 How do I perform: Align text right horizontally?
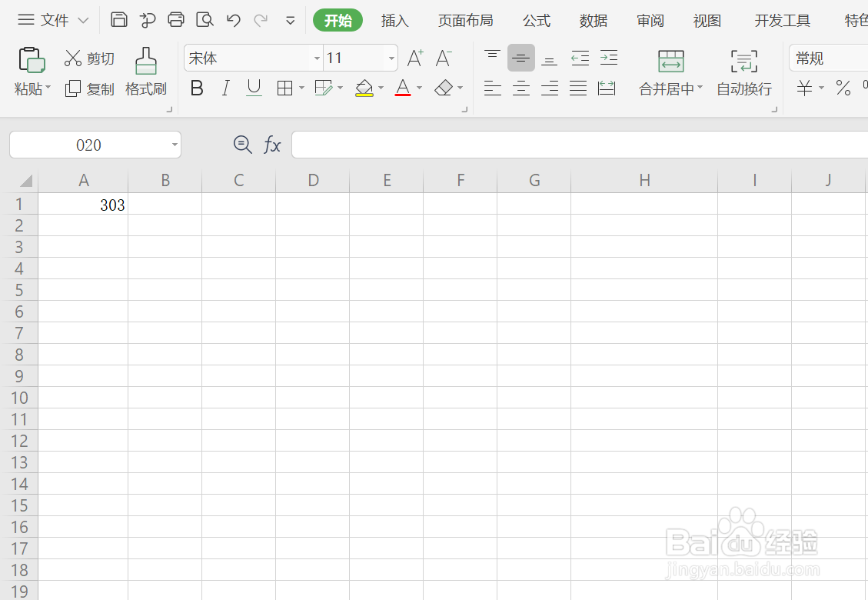pyautogui.click(x=549, y=88)
